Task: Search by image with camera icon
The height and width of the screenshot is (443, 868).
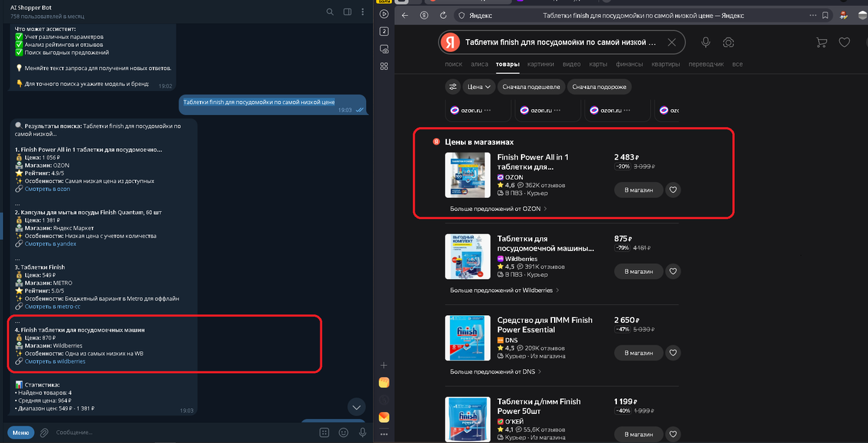Action: click(729, 43)
